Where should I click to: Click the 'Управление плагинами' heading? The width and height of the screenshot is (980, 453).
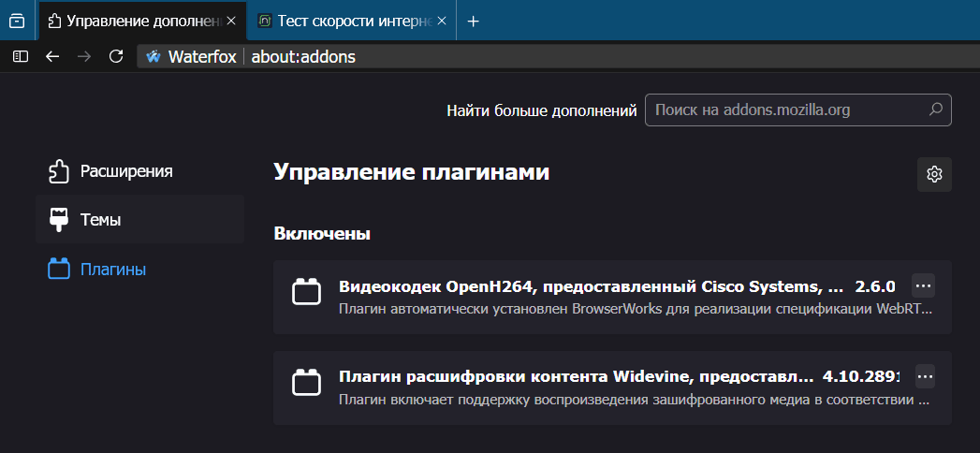click(x=411, y=172)
